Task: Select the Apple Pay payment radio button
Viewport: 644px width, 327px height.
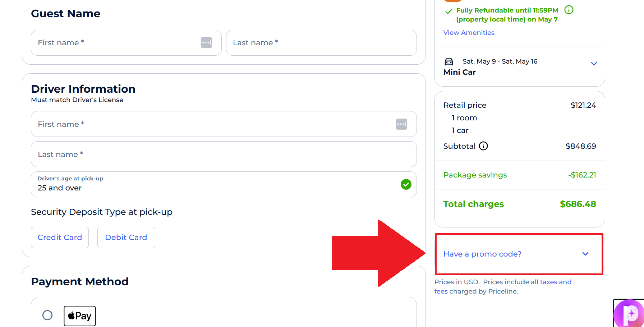Action: click(x=47, y=315)
